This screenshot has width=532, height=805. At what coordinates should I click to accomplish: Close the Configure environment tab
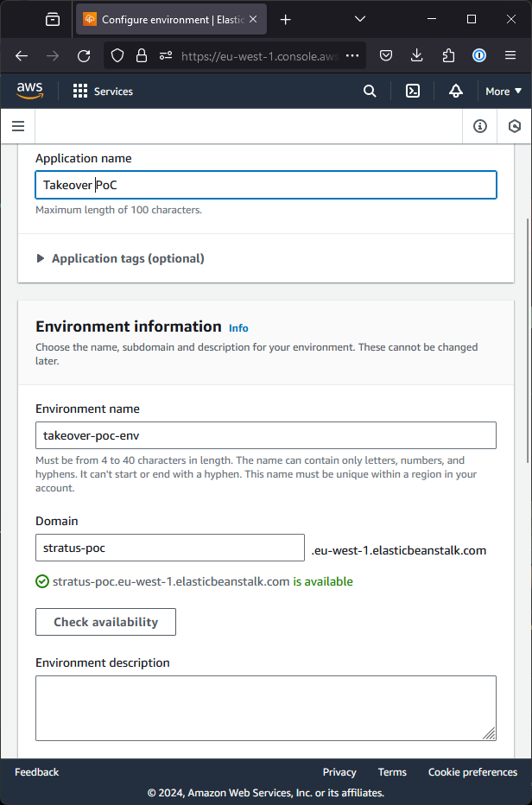(253, 20)
